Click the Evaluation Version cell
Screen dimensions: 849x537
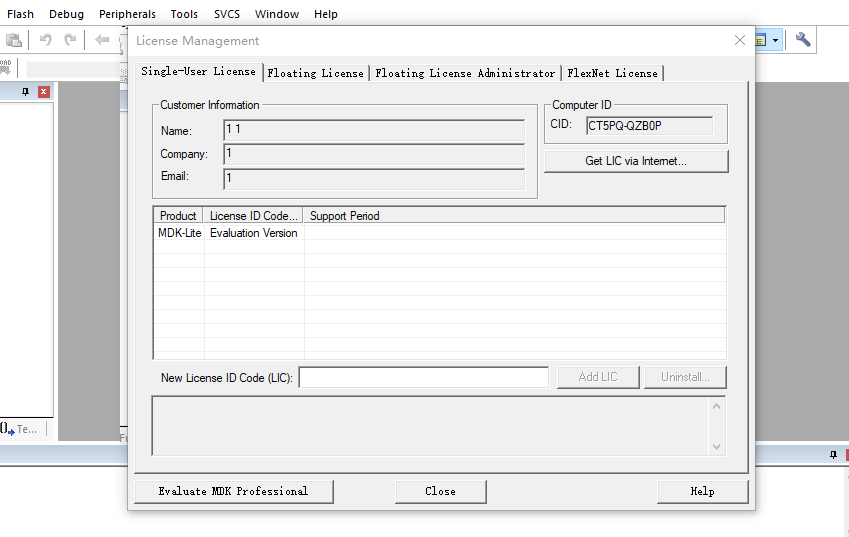tap(254, 233)
